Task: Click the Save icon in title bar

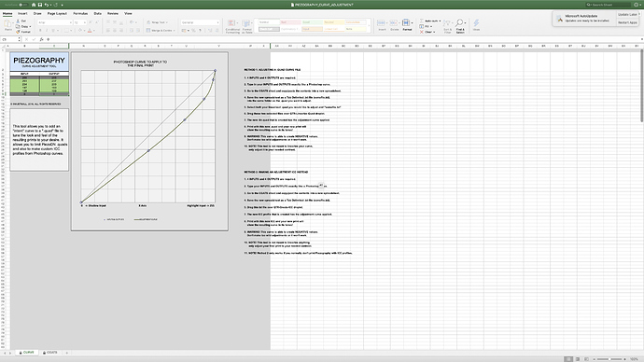Action: (40, 5)
